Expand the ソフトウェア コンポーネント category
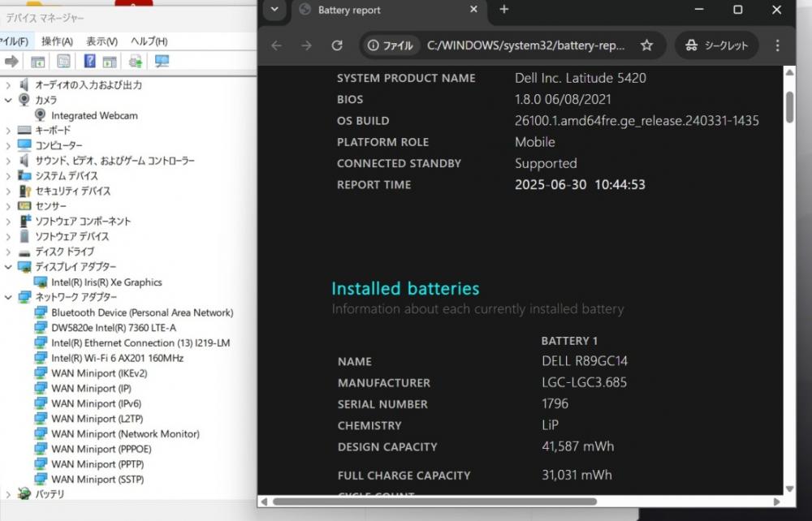Image resolution: width=812 pixels, height=521 pixels. tap(8, 222)
